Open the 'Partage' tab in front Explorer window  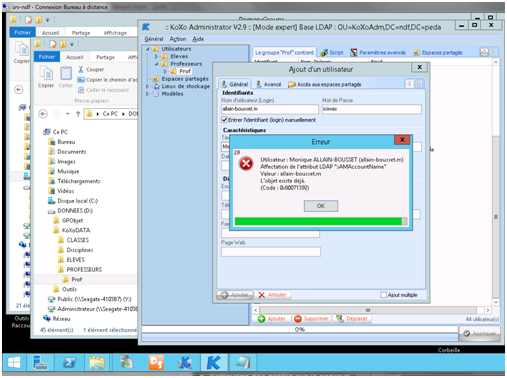coord(105,57)
